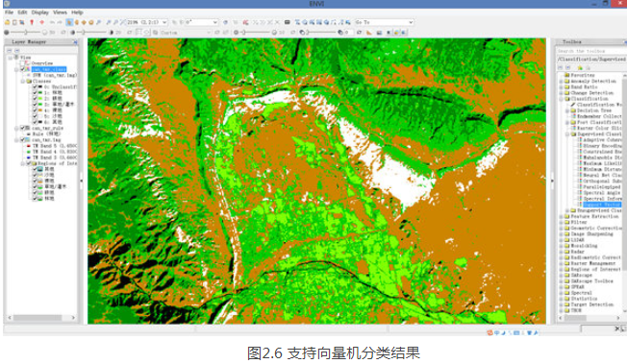Toggle class 5 沙地 checkbox

pyautogui.click(x=35, y=116)
